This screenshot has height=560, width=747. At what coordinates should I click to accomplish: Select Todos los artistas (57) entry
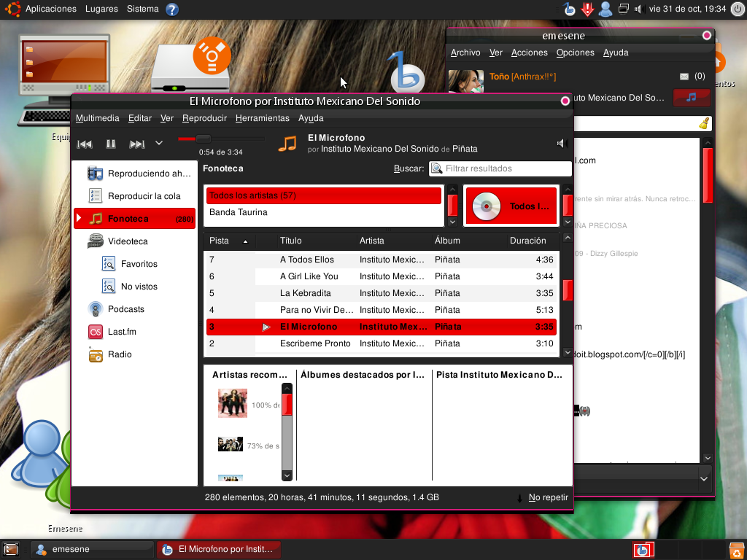pyautogui.click(x=323, y=195)
